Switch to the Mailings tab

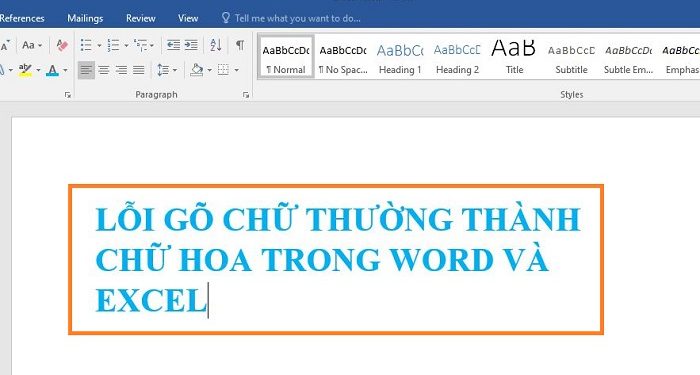pos(85,18)
